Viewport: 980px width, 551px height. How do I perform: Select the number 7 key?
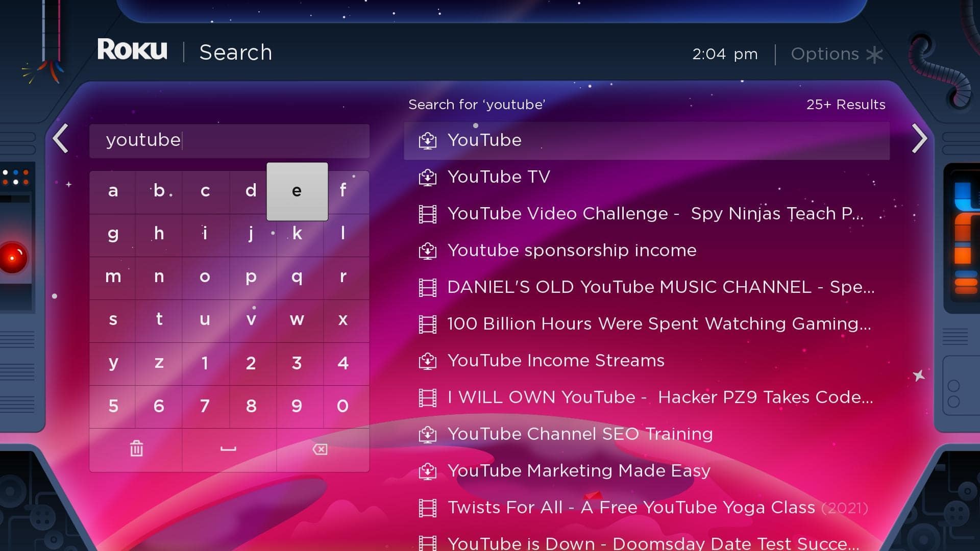click(x=205, y=406)
